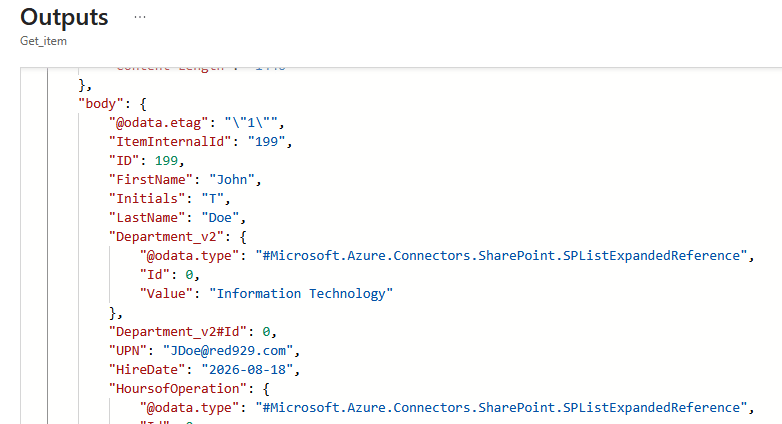Select the "FirstName": "John" line

pos(185,180)
